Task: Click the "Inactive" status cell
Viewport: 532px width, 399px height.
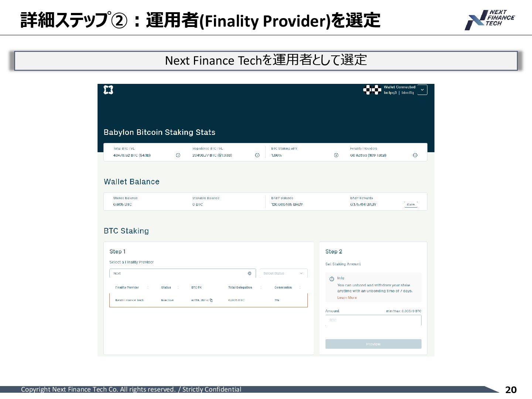Action: click(167, 300)
